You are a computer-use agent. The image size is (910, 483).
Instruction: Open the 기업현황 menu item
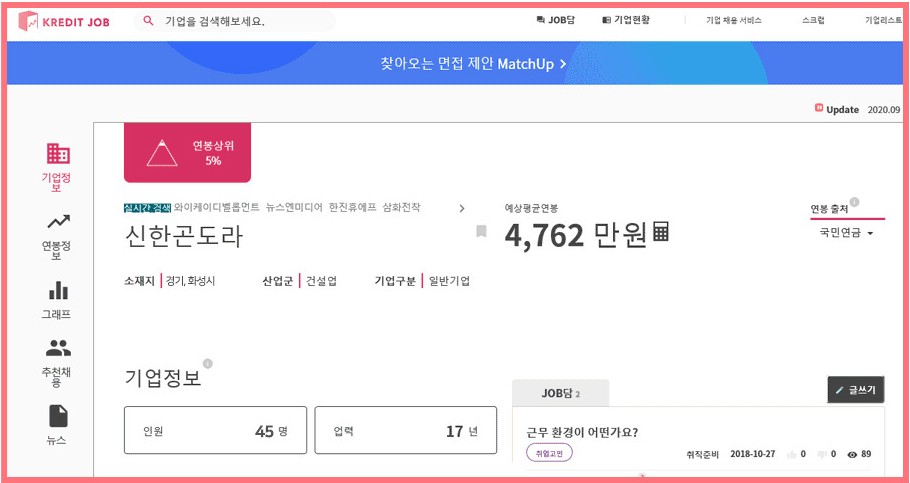tap(626, 20)
